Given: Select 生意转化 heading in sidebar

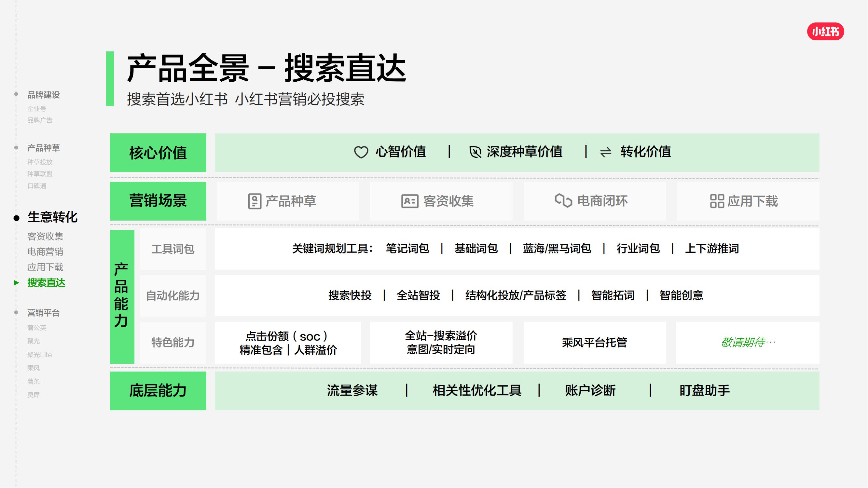Looking at the screenshot, I should point(53,217).
